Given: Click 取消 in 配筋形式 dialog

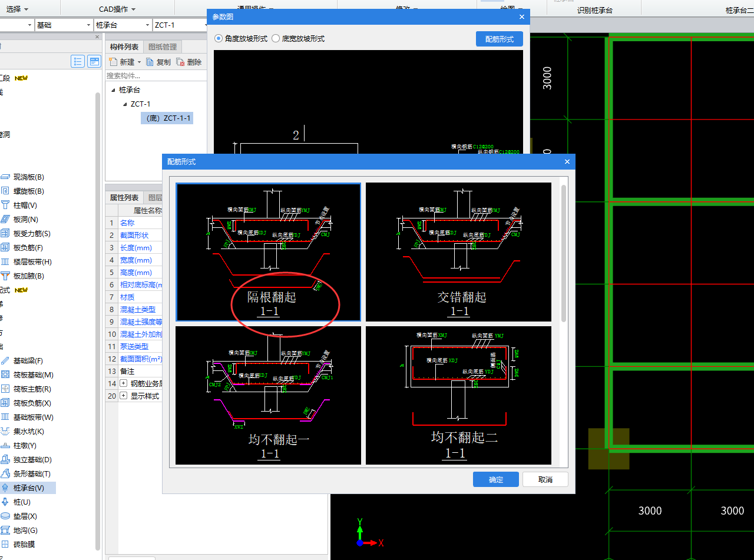Looking at the screenshot, I should pyautogui.click(x=545, y=479).
